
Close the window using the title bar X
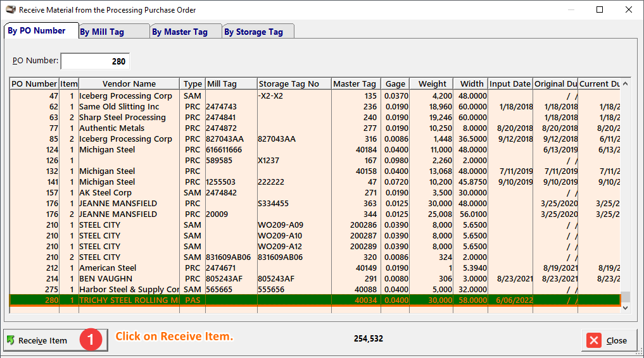pos(629,9)
